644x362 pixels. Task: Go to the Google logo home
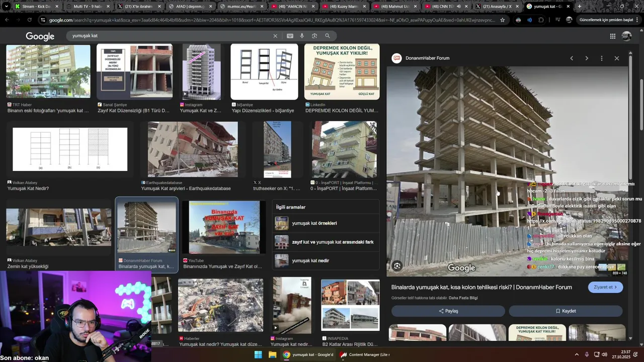(40, 36)
